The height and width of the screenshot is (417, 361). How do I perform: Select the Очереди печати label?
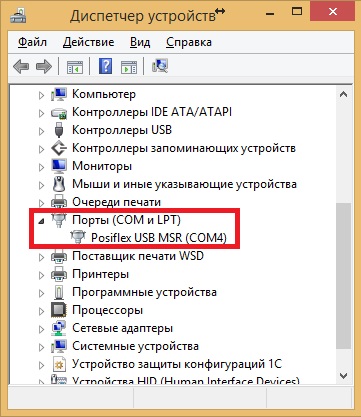tap(116, 202)
